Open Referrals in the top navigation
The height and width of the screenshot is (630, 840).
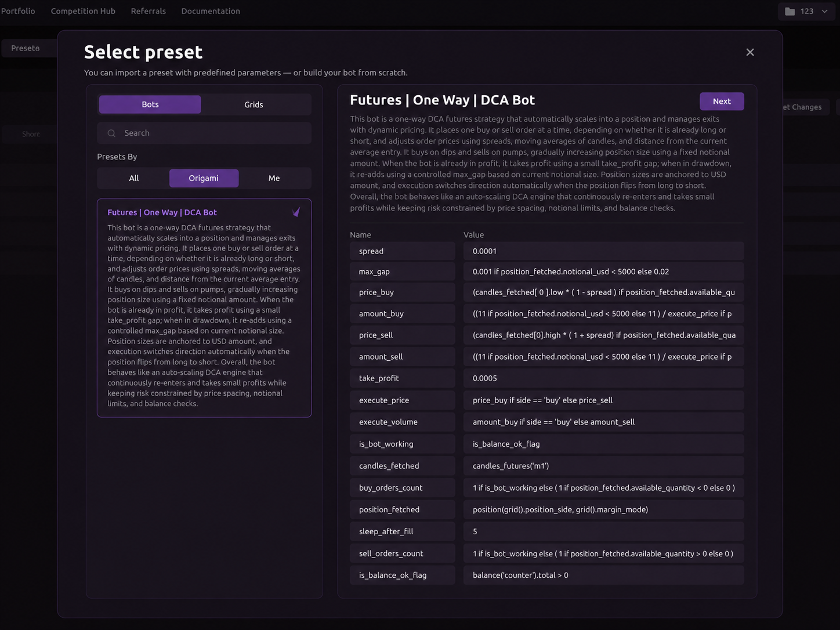point(149,11)
